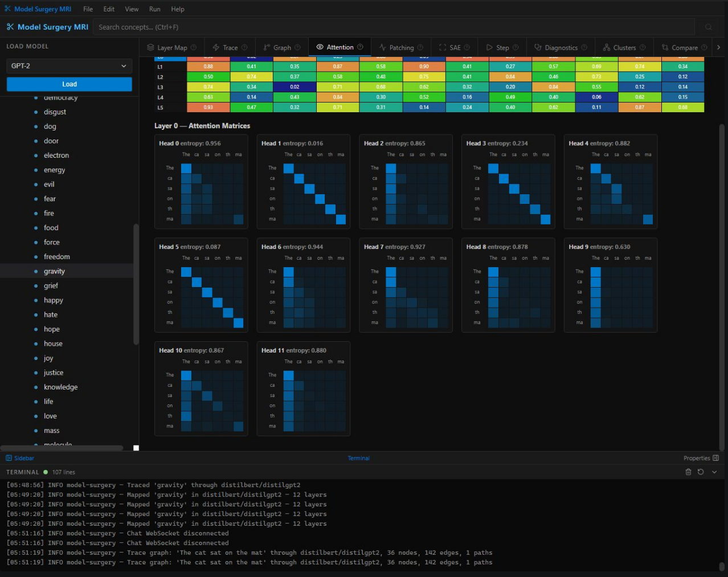
Task: Click the help icon next to Layer Map
Action: point(194,48)
